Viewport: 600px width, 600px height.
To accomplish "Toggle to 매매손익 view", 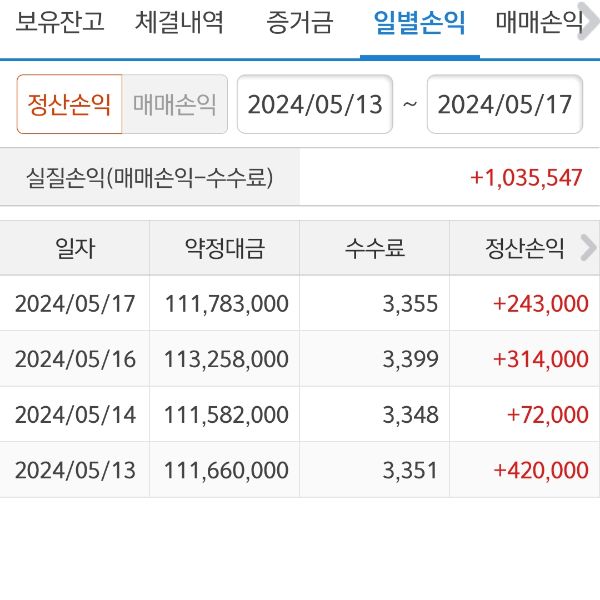I will pyautogui.click(x=175, y=105).
